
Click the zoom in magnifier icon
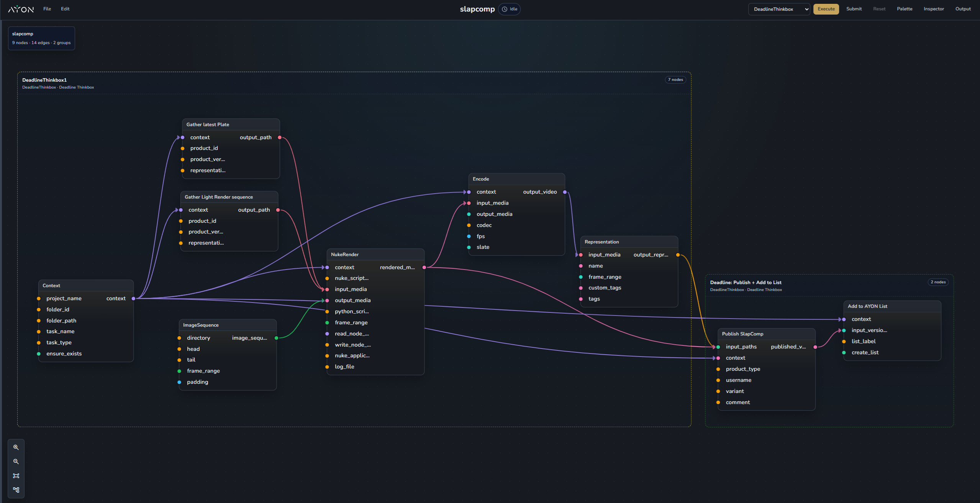[16, 447]
